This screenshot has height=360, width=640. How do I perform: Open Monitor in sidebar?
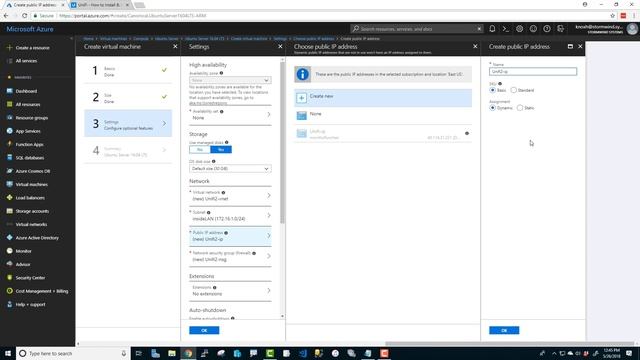coord(23,251)
